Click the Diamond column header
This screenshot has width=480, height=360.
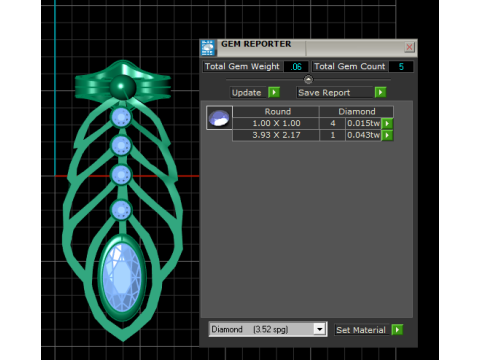(x=357, y=111)
